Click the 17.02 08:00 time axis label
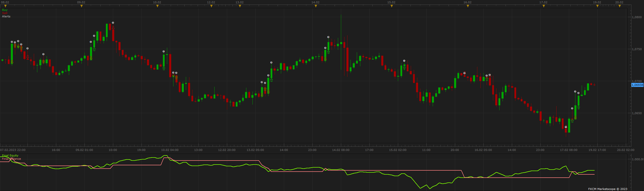Viewport: 644px width, 191px height. coord(569,150)
